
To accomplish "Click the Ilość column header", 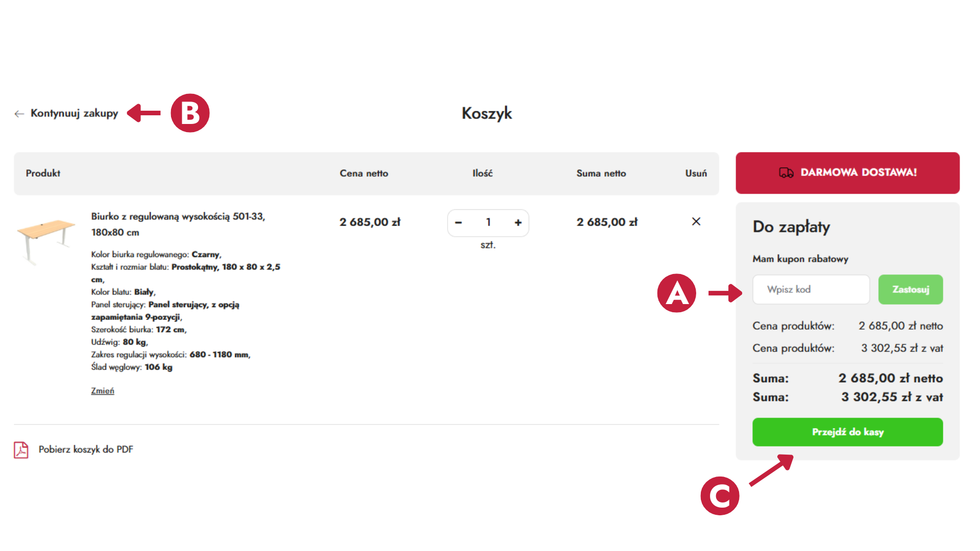I will [482, 173].
